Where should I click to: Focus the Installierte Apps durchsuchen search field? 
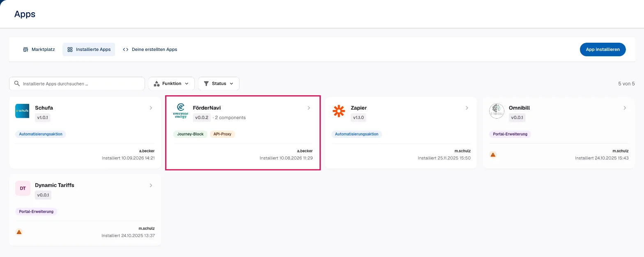[x=77, y=84]
